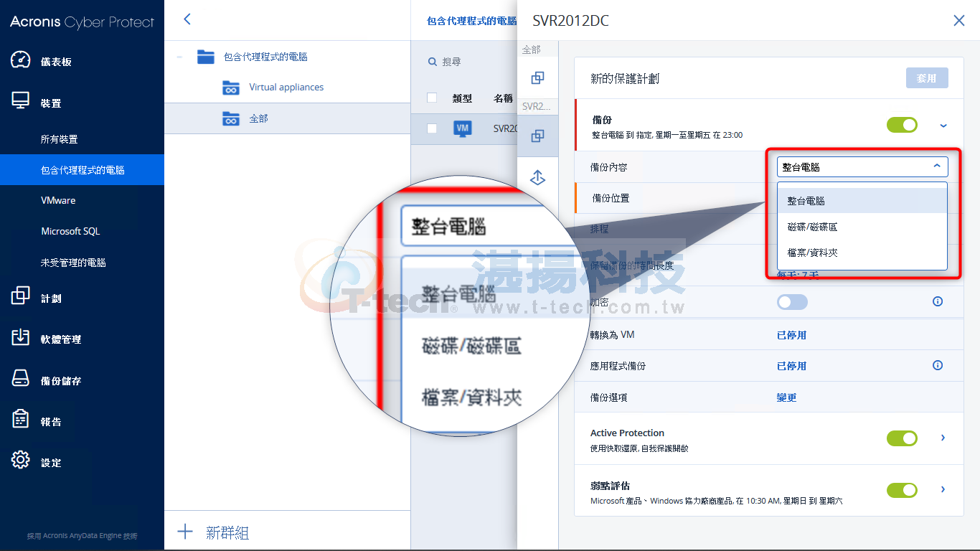Image resolution: width=980 pixels, height=551 pixels.
Task: Collapse the 備份 section chevron
Action: pos(943,126)
